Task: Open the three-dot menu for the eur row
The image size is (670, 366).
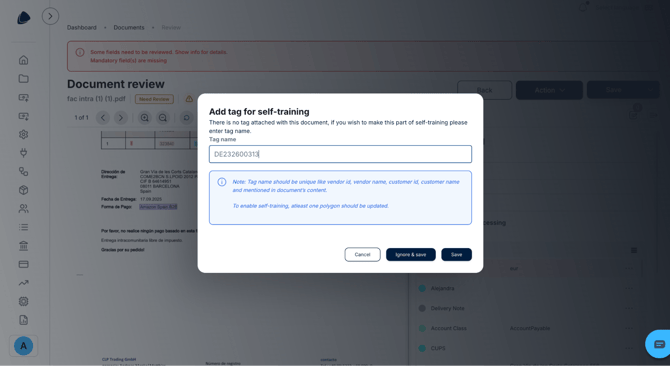Action: coord(629,268)
